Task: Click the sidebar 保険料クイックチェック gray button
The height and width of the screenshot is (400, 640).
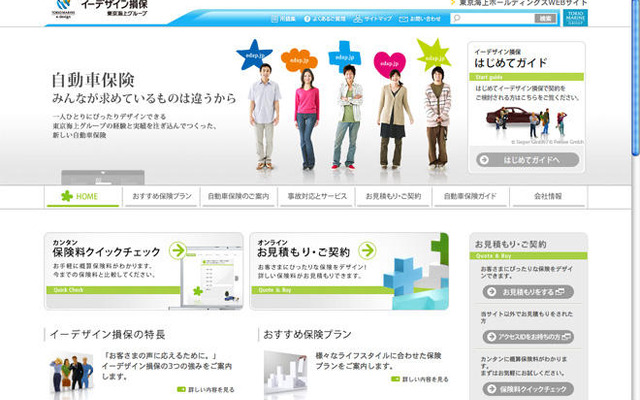Action: point(528,389)
